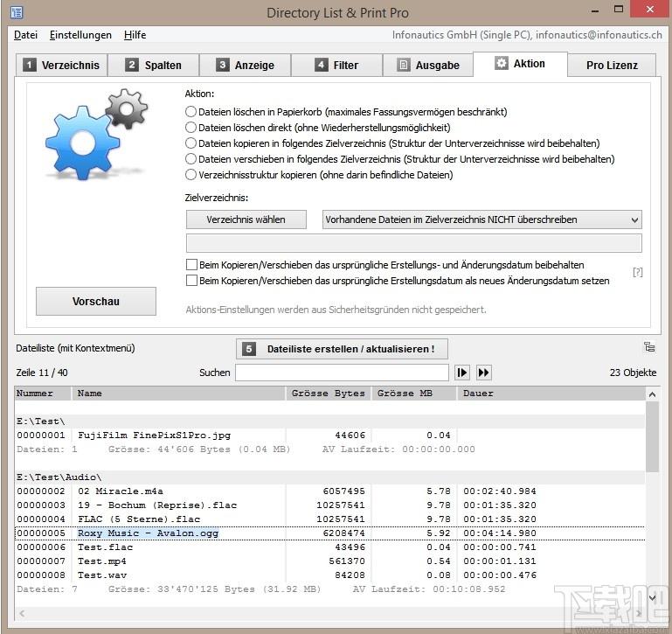Click the Grösse Bytes column header
The width and height of the screenshot is (672, 634).
tap(329, 394)
